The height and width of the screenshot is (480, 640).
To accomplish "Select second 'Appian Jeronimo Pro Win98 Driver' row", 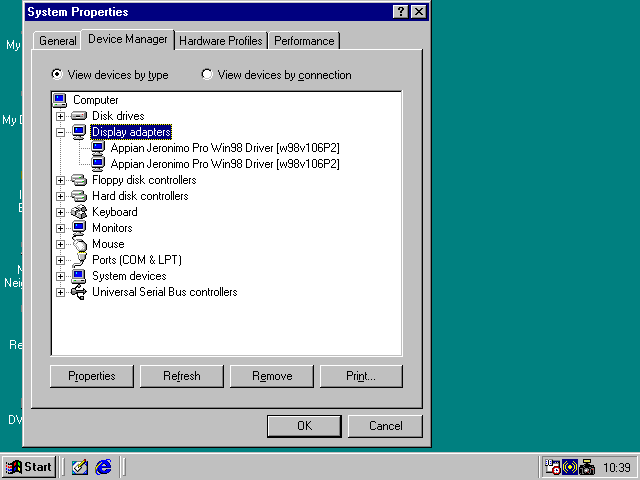I will click(x=225, y=164).
